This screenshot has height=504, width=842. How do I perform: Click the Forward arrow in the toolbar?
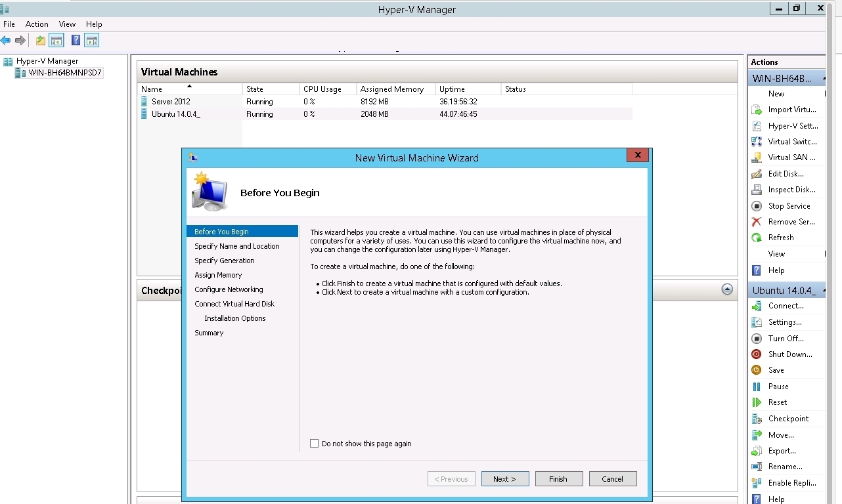[20, 41]
